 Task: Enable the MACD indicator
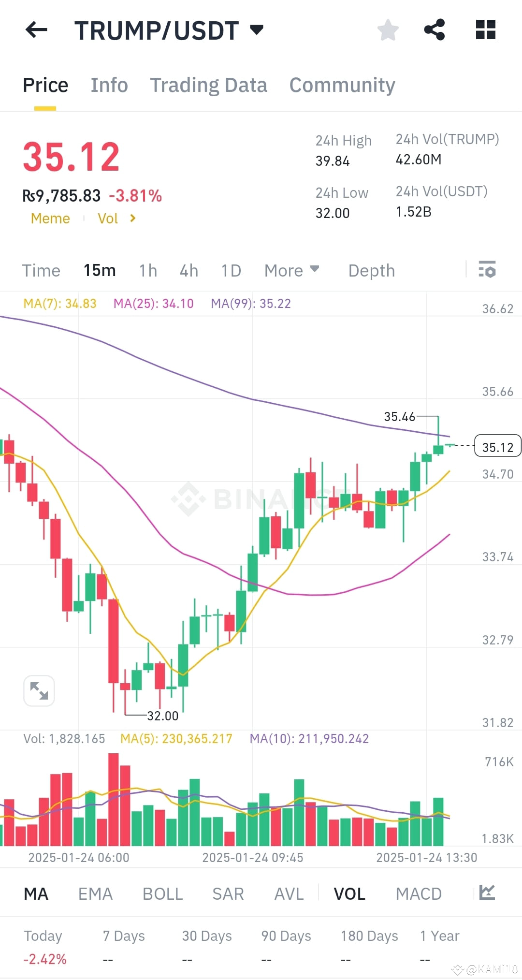419,893
